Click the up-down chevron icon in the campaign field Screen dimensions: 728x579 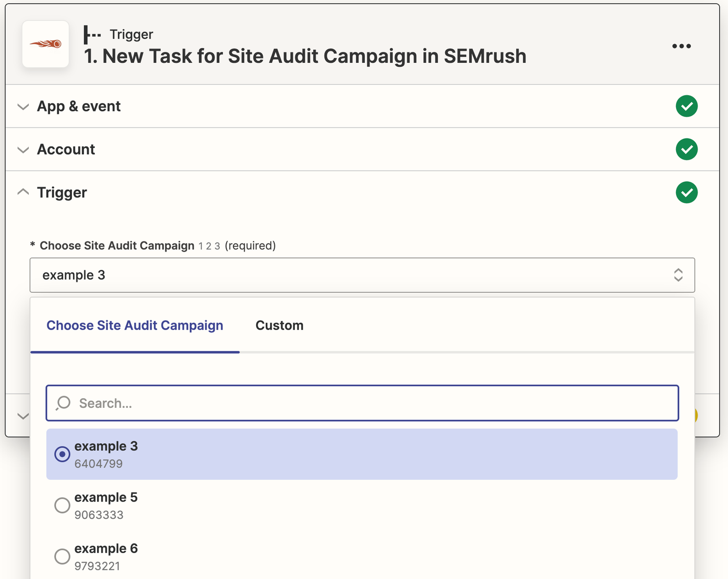point(678,275)
